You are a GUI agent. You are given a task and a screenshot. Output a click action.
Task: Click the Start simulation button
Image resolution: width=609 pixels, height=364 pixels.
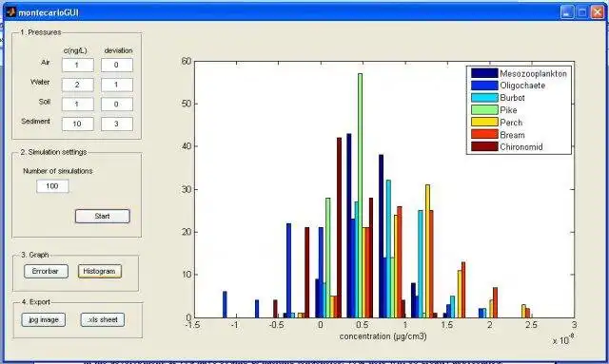click(103, 216)
